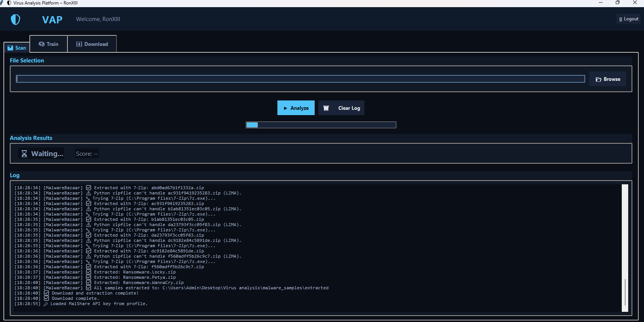Click the Clear Log button
The width and height of the screenshot is (644, 322).
pyautogui.click(x=341, y=108)
